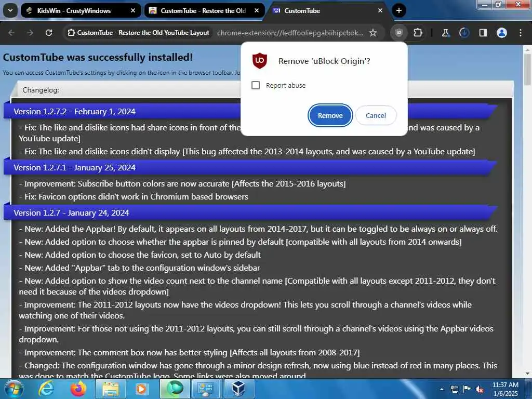Close the active CustomTube tab
The height and width of the screenshot is (399, 532).
(x=380, y=10)
